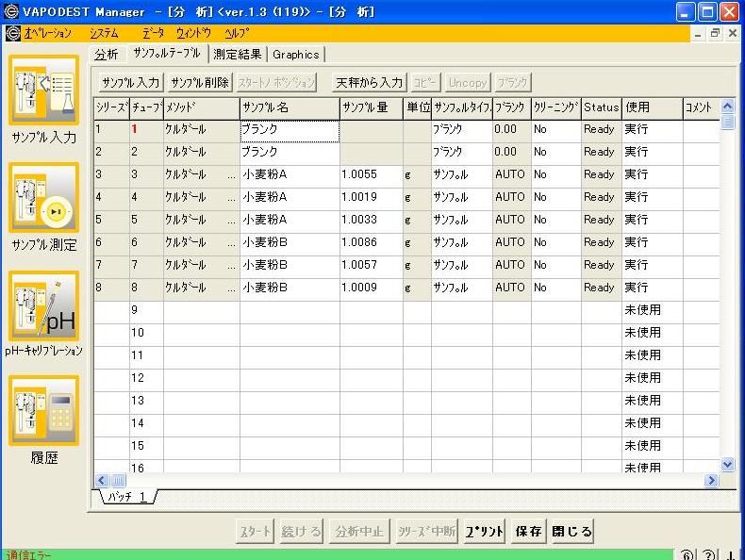Click the ブランク toolbar button
Viewport: 745px width, 560px height.
point(512,83)
